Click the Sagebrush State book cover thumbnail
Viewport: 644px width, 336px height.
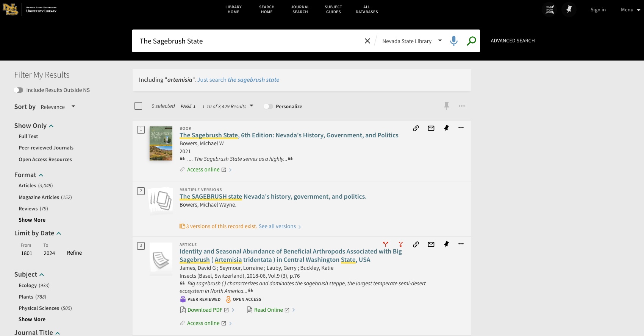point(161,143)
